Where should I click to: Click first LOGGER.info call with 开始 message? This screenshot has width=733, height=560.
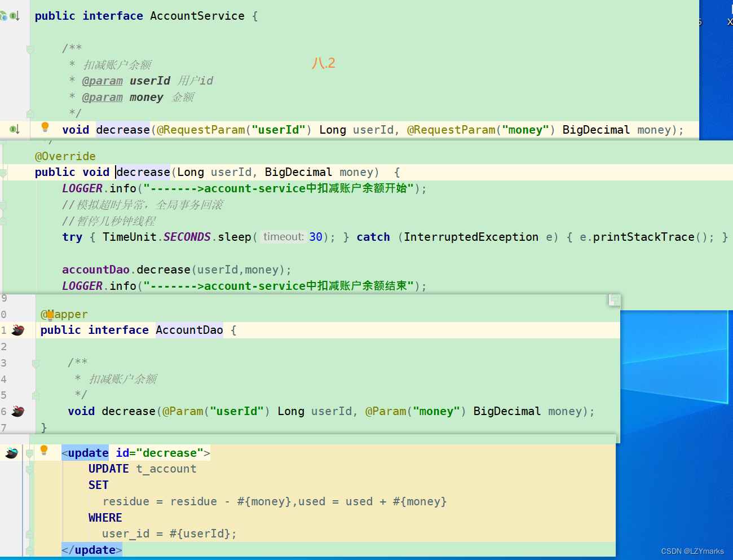[245, 188]
